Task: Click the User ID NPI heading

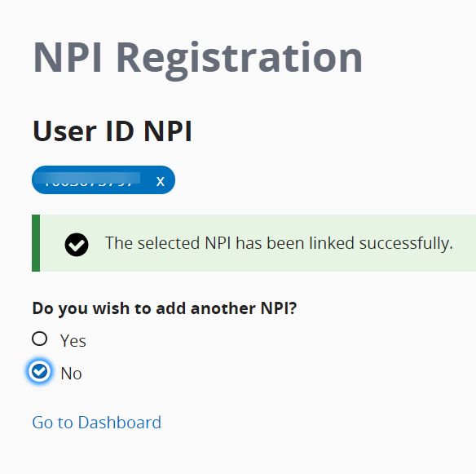Action: pyautogui.click(x=112, y=131)
